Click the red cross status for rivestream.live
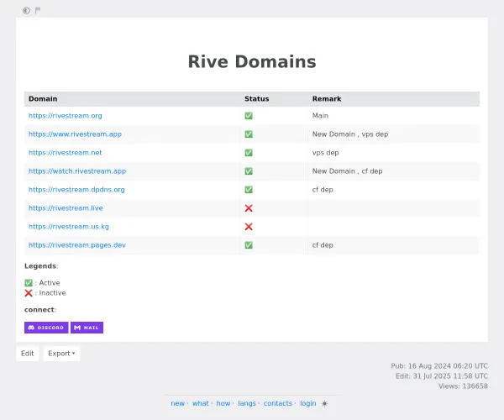Viewport: 504px width, 420px height. pos(249,208)
